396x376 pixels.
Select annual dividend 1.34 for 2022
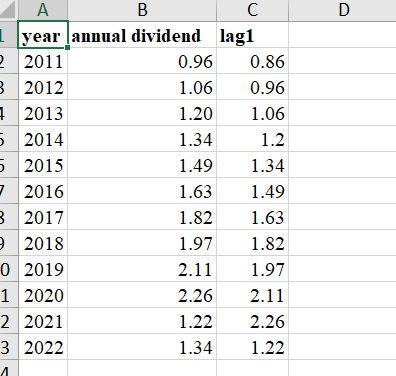tap(142, 347)
